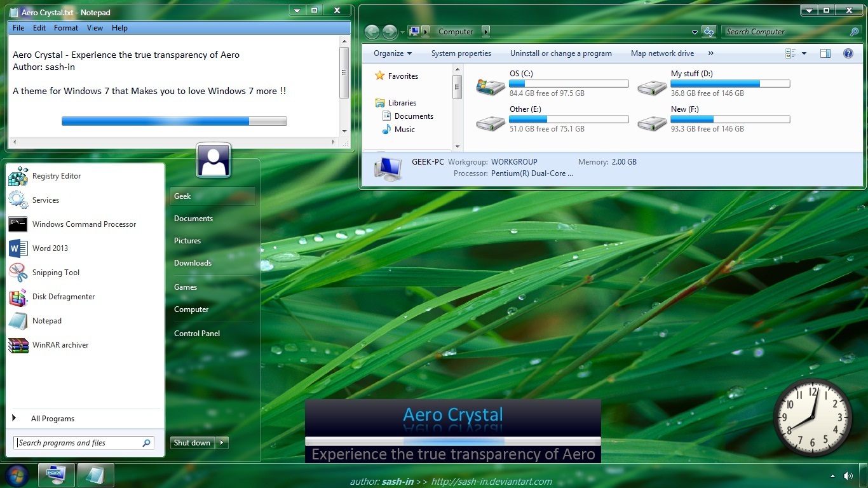
Task: Go back in Explorer window
Action: click(x=372, y=32)
